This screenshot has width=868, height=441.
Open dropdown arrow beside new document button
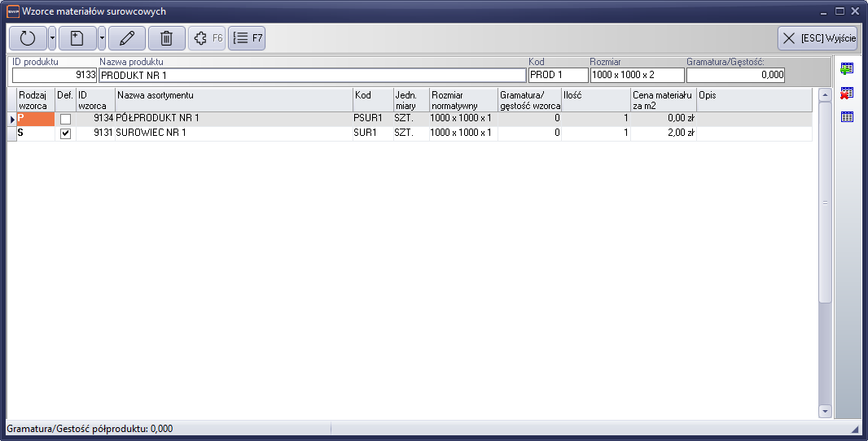[x=102, y=38]
